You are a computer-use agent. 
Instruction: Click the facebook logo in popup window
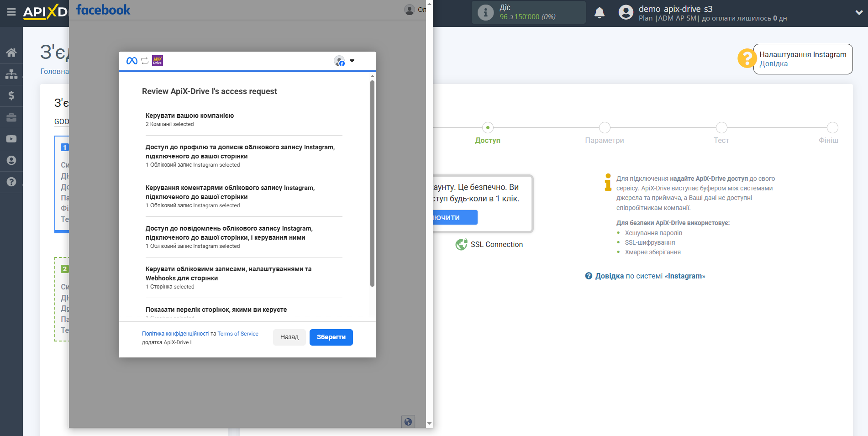point(103,10)
